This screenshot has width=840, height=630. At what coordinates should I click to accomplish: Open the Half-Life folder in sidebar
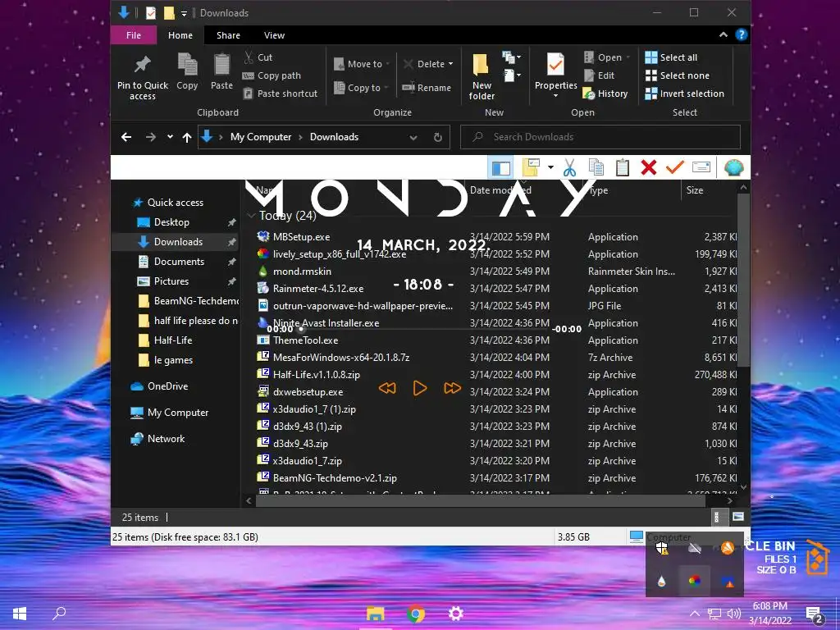(172, 340)
